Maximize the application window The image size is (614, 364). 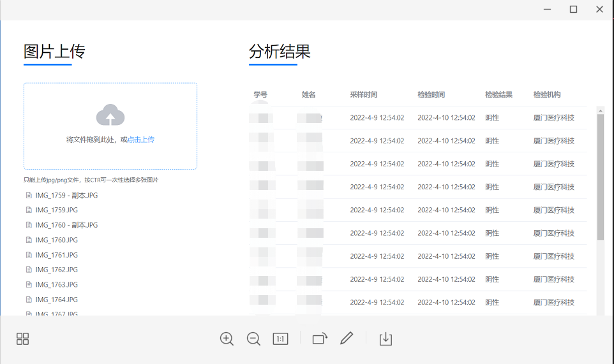coord(573,10)
